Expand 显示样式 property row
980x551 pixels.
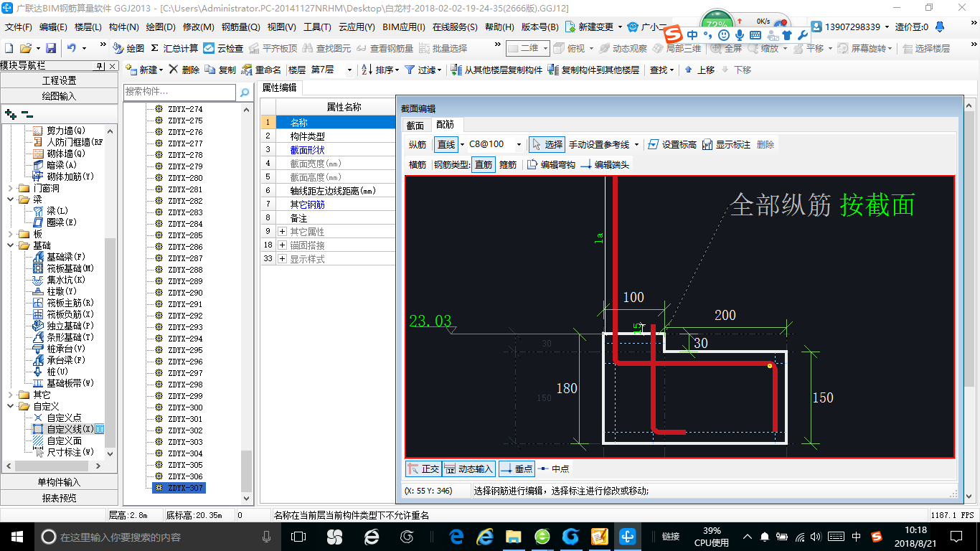[282, 259]
